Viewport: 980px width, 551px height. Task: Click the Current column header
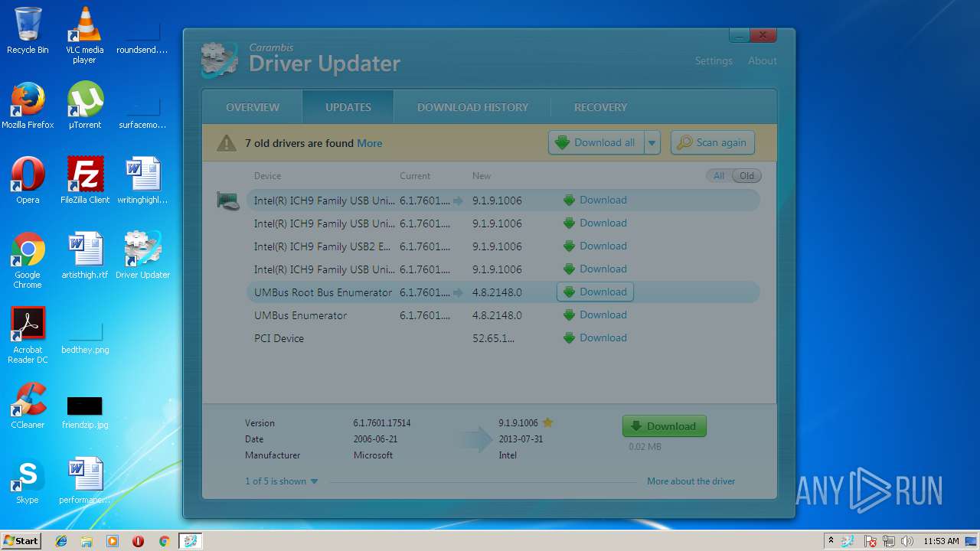point(415,176)
